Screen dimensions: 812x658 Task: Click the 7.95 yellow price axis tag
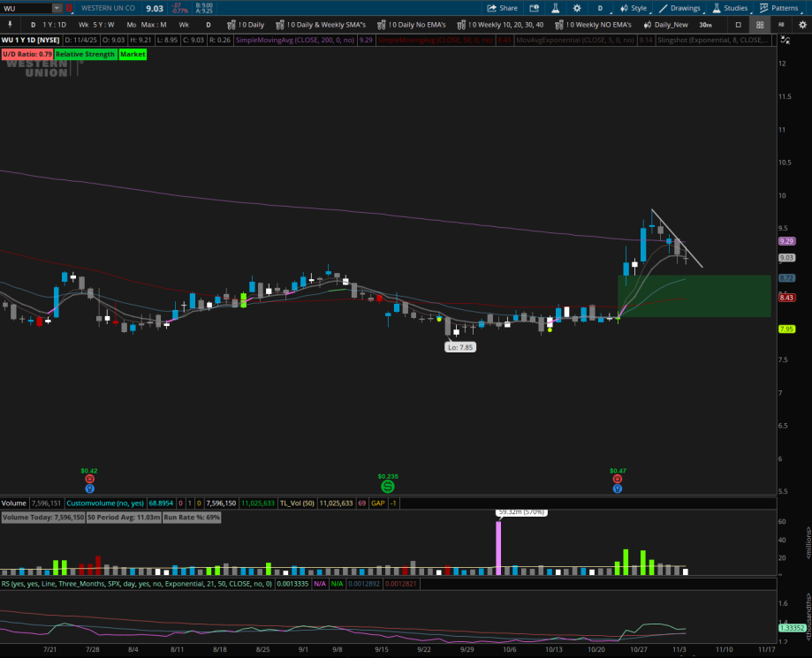click(x=786, y=329)
